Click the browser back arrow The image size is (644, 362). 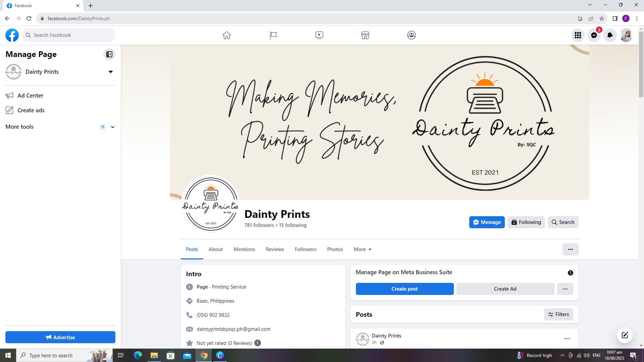(7, 18)
